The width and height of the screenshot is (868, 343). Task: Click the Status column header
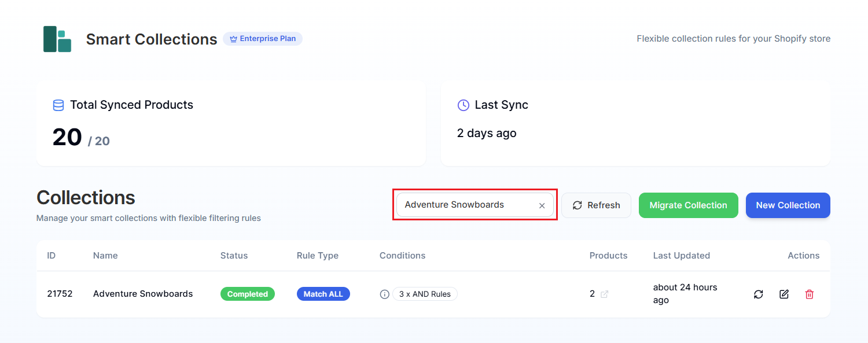coord(234,255)
